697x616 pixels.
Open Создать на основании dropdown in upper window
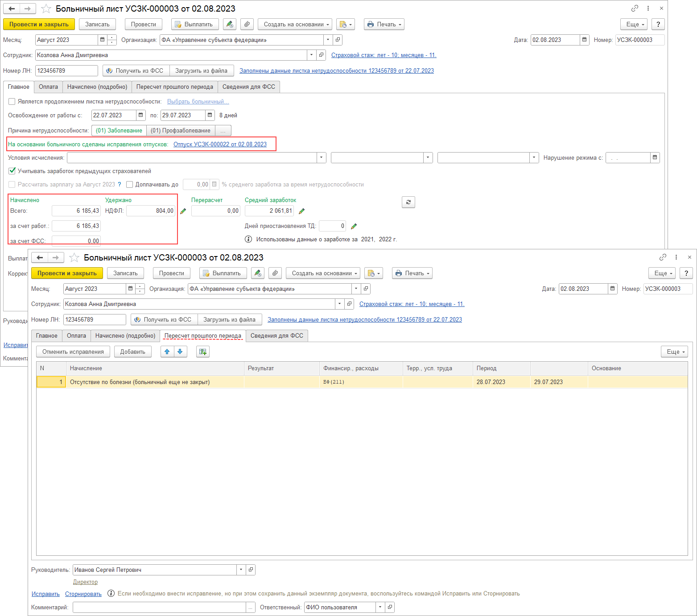pyautogui.click(x=295, y=24)
